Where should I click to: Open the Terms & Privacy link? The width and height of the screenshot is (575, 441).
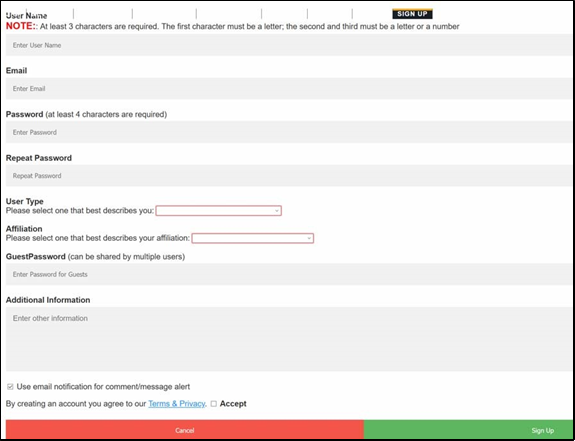(177, 404)
